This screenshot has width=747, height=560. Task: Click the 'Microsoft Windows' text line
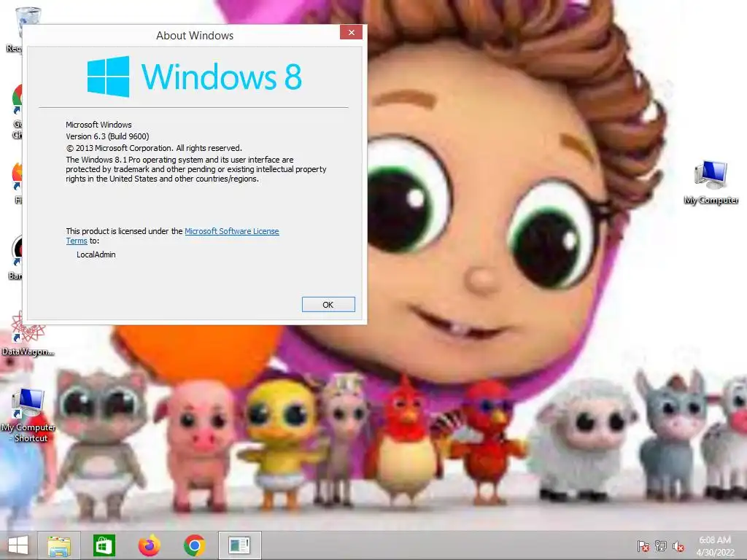[98, 125]
